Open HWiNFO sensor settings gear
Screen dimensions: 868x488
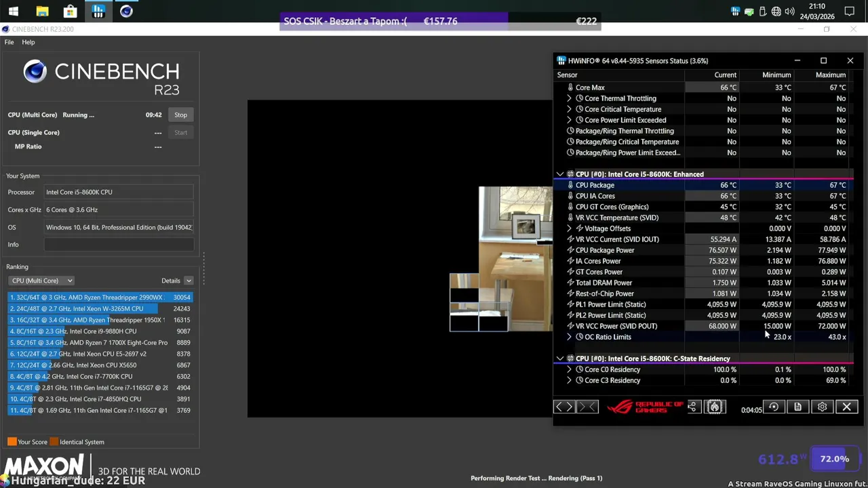point(822,407)
